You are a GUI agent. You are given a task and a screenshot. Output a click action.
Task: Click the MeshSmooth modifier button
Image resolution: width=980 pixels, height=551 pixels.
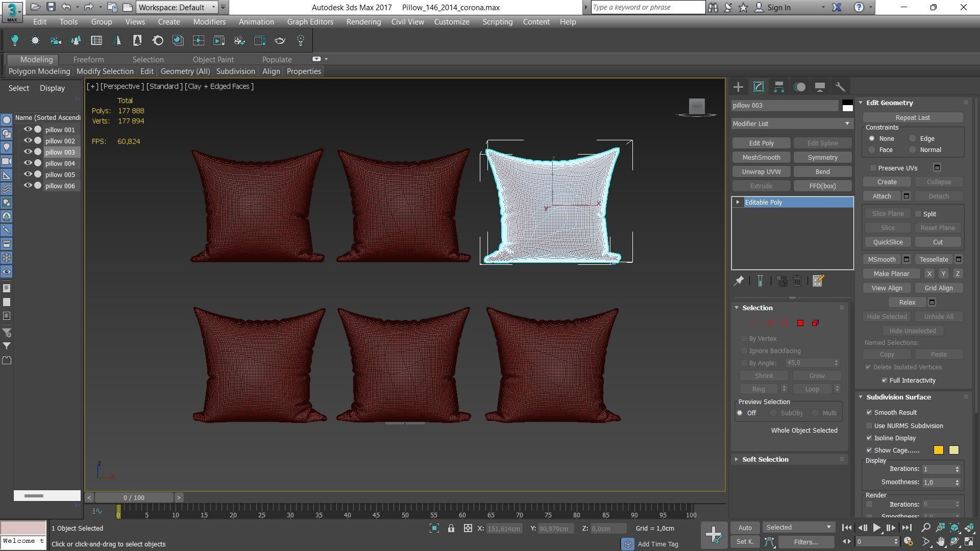(761, 158)
